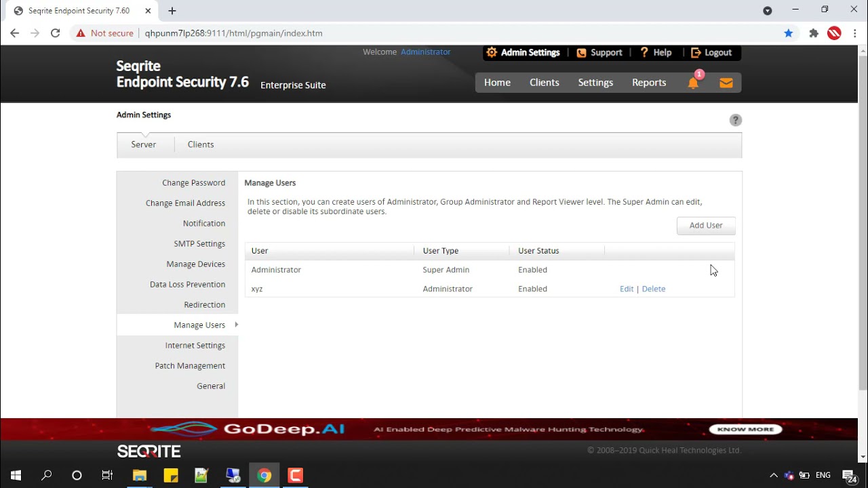This screenshot has height=488, width=868.
Task: Click the red extension icon in toolbar
Action: [x=834, y=33]
